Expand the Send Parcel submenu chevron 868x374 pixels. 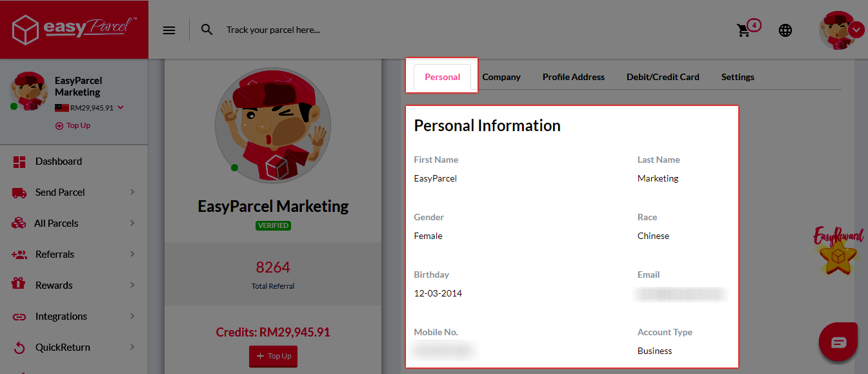[x=132, y=192]
